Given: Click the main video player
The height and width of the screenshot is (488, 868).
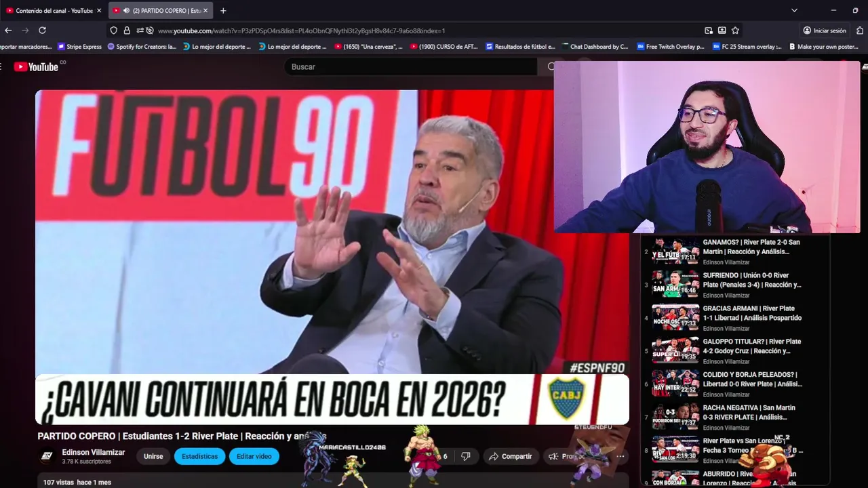Looking at the screenshot, I should click(332, 257).
